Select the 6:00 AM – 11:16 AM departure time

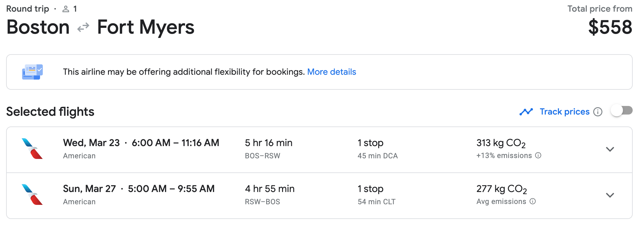(x=175, y=143)
